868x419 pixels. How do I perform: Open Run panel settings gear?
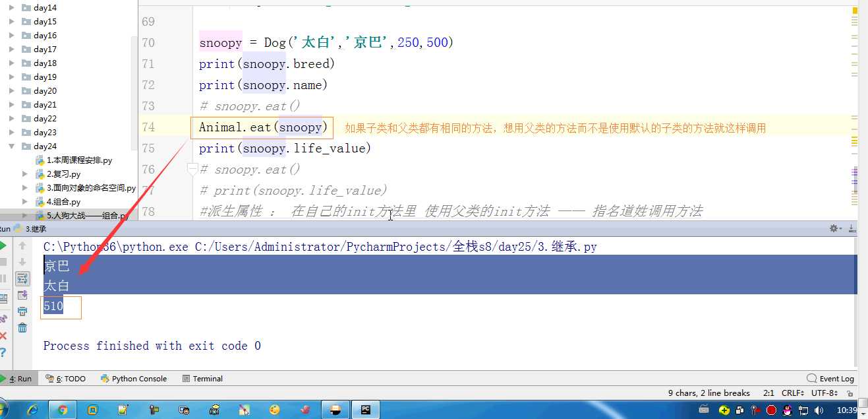[x=834, y=228]
